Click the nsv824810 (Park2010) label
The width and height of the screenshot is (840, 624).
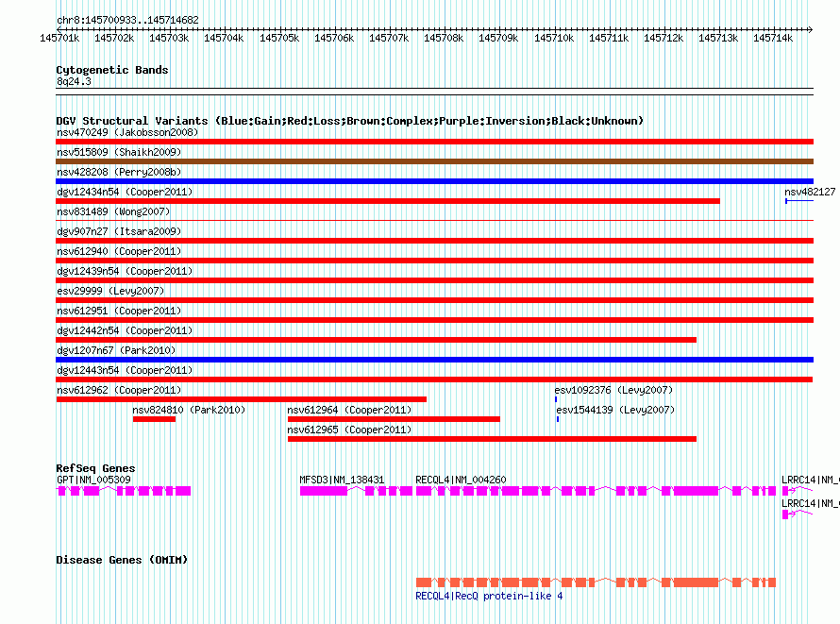pos(189,410)
